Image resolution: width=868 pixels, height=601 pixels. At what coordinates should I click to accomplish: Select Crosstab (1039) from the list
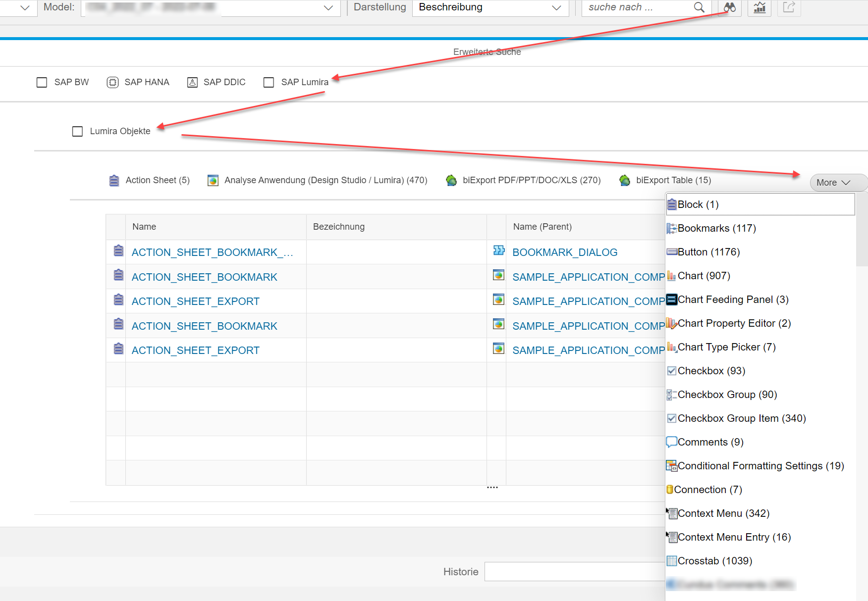point(714,561)
